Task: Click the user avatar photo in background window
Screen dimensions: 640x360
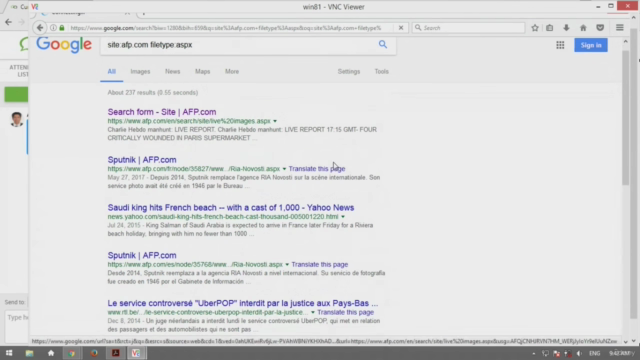Action: (16, 119)
